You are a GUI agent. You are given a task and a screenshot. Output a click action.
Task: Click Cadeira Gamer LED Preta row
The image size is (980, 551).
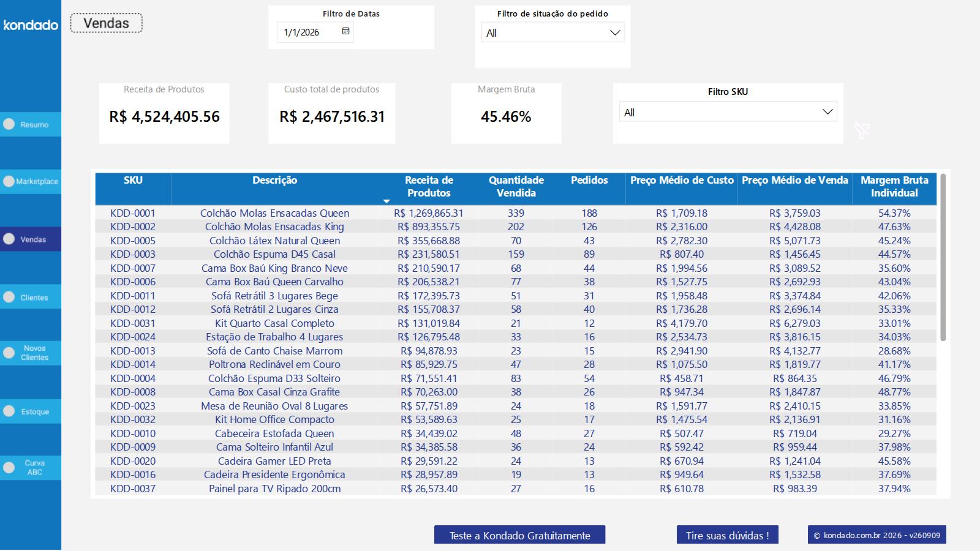coord(516,461)
